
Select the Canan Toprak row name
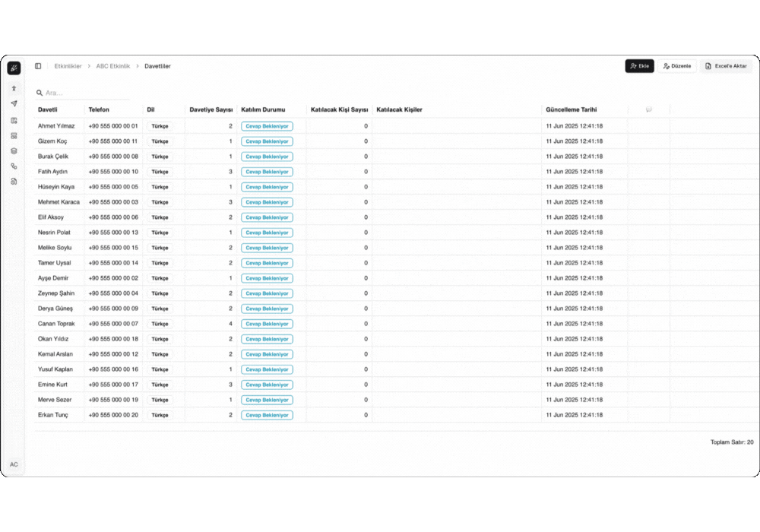(56, 324)
